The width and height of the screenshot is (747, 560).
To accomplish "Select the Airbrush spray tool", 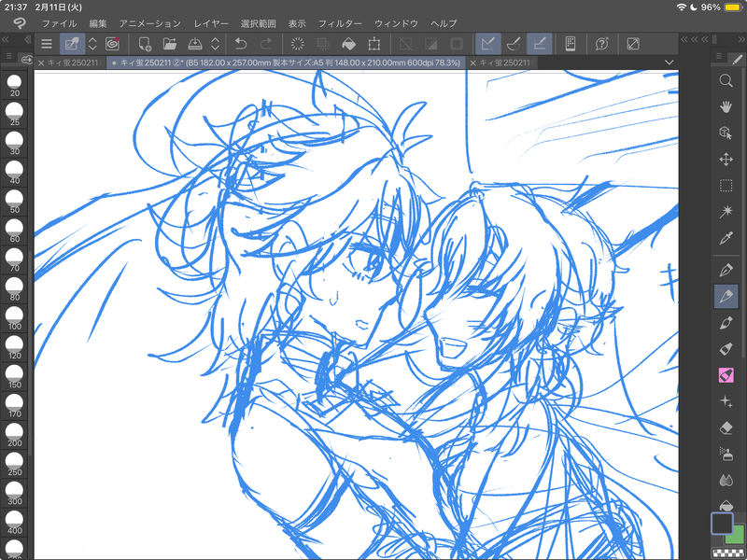I will 726,454.
